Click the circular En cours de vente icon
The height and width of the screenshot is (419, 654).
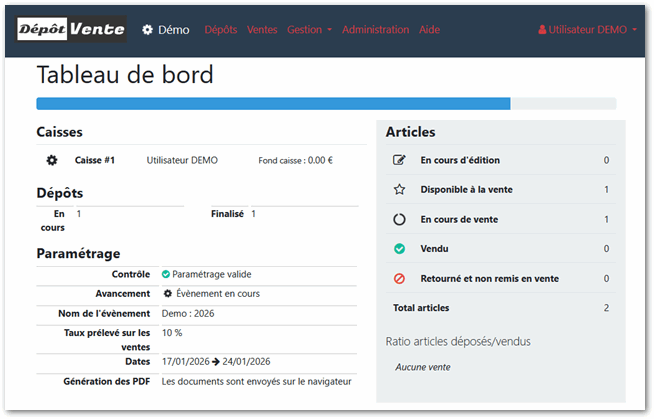pos(400,219)
